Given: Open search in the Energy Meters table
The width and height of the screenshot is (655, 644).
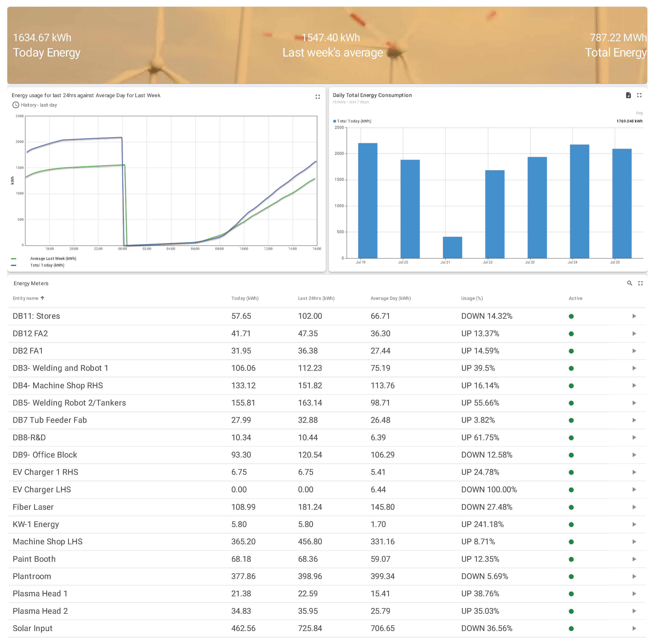Looking at the screenshot, I should coord(630,283).
